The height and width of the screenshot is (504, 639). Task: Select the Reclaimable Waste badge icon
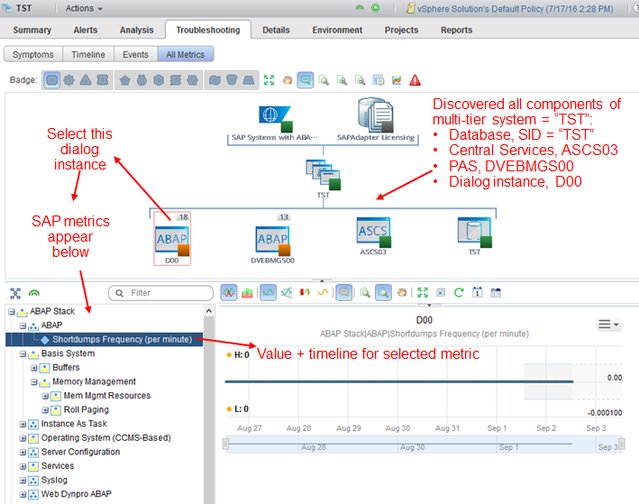tap(231, 80)
